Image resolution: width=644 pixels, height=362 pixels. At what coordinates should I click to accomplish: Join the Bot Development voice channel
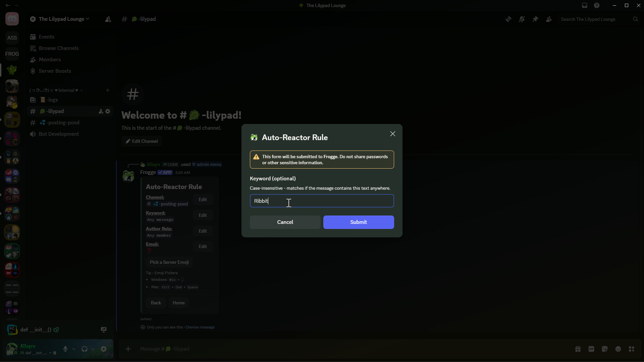(70, 134)
